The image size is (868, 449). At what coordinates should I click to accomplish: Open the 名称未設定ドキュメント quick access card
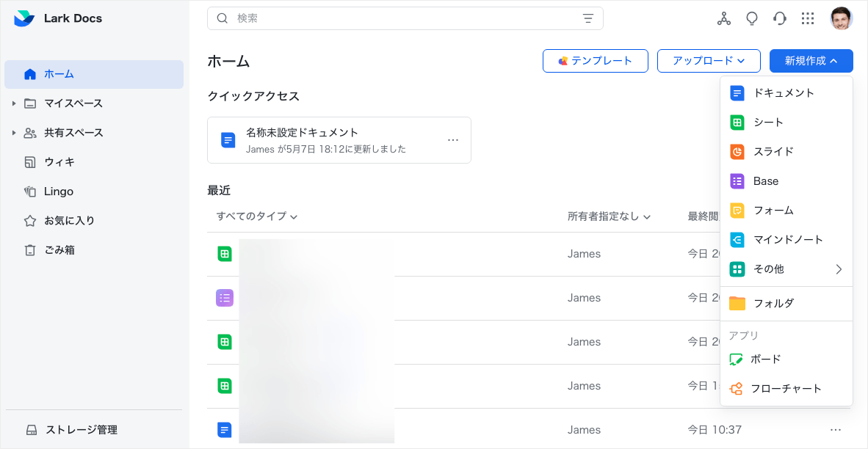point(339,140)
